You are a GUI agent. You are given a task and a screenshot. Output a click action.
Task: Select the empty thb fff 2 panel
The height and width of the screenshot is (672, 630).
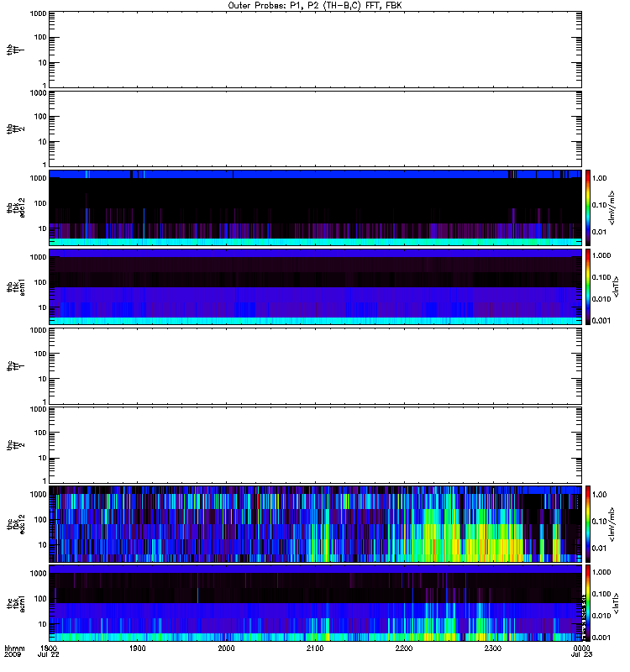coord(316,129)
